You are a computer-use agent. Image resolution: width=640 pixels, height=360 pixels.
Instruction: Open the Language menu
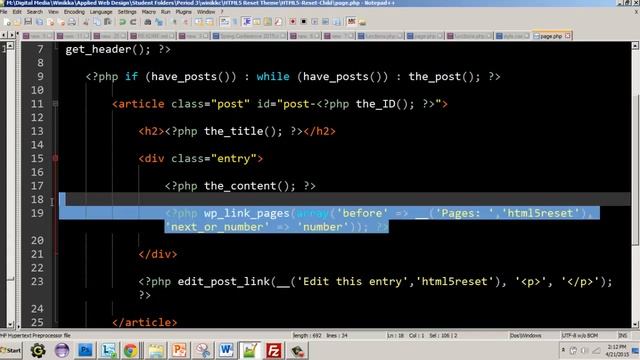click(x=101, y=12)
